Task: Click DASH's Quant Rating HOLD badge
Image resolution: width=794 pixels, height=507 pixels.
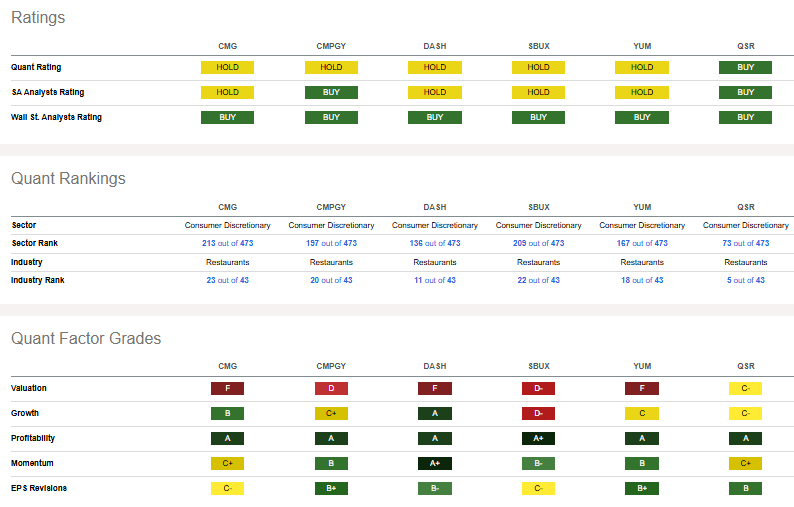Action: [x=435, y=68]
